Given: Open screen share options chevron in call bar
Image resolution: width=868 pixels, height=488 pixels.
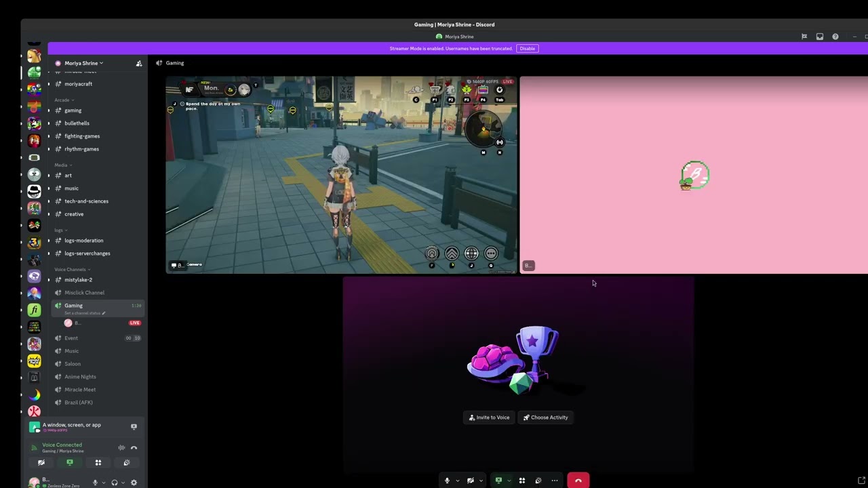Looking at the screenshot, I should click(509, 481).
